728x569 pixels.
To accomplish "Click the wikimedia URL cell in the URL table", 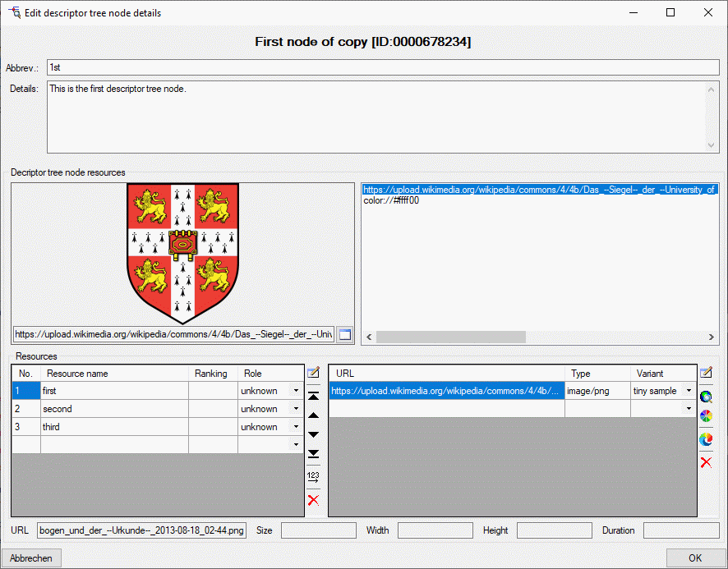I will pyautogui.click(x=447, y=391).
